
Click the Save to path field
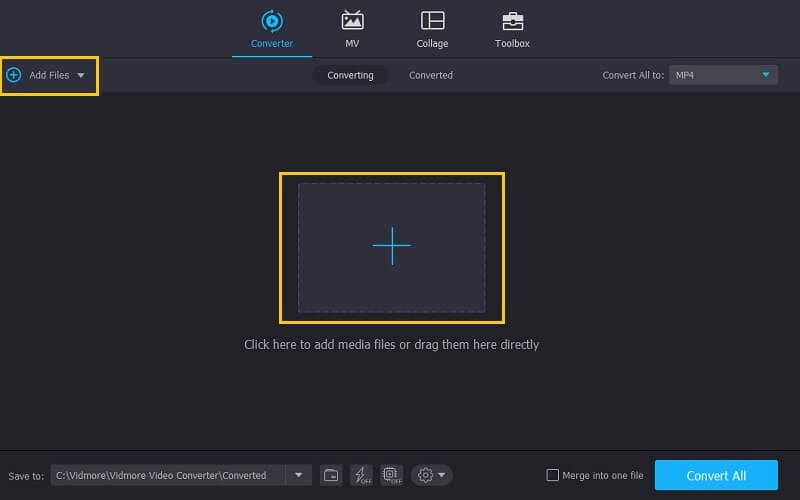167,475
